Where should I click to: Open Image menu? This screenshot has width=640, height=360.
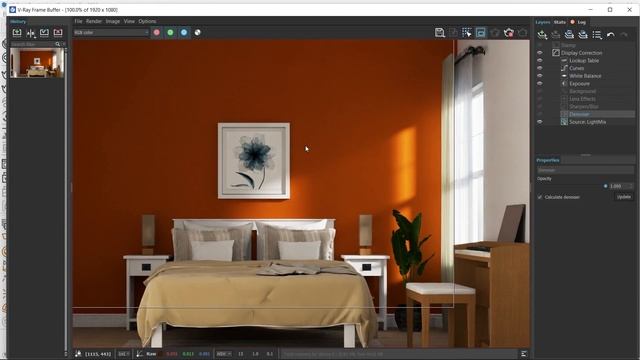point(113,21)
